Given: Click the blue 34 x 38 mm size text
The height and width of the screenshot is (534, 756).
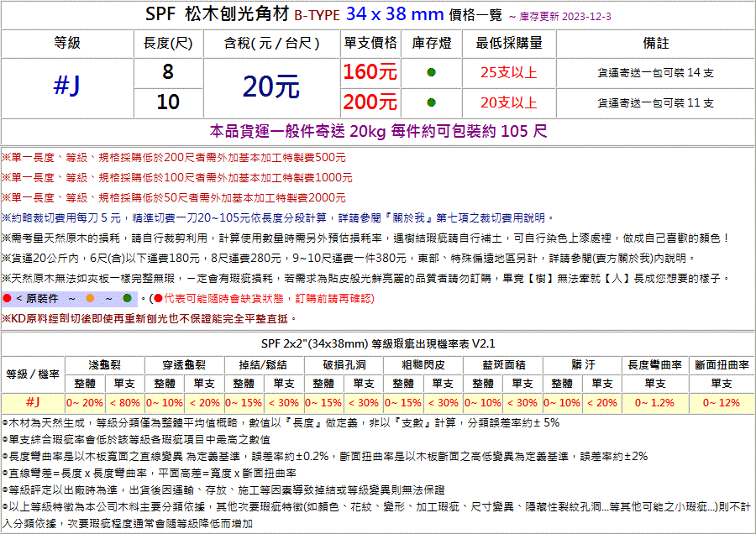Looking at the screenshot, I should pos(395,14).
